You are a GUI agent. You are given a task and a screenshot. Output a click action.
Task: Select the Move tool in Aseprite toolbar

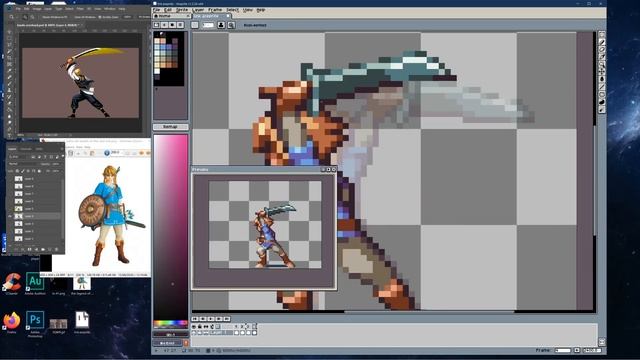pos(602,71)
